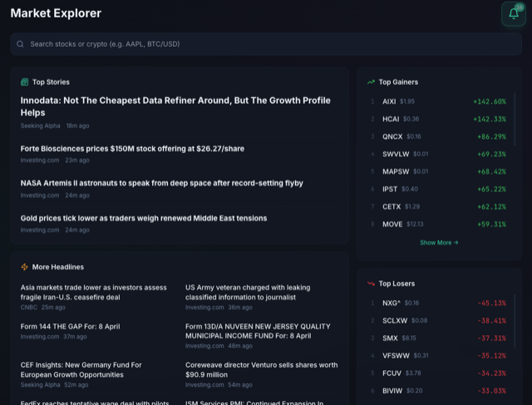Click the More Headlines heading
This screenshot has height=405, width=532.
58,267
